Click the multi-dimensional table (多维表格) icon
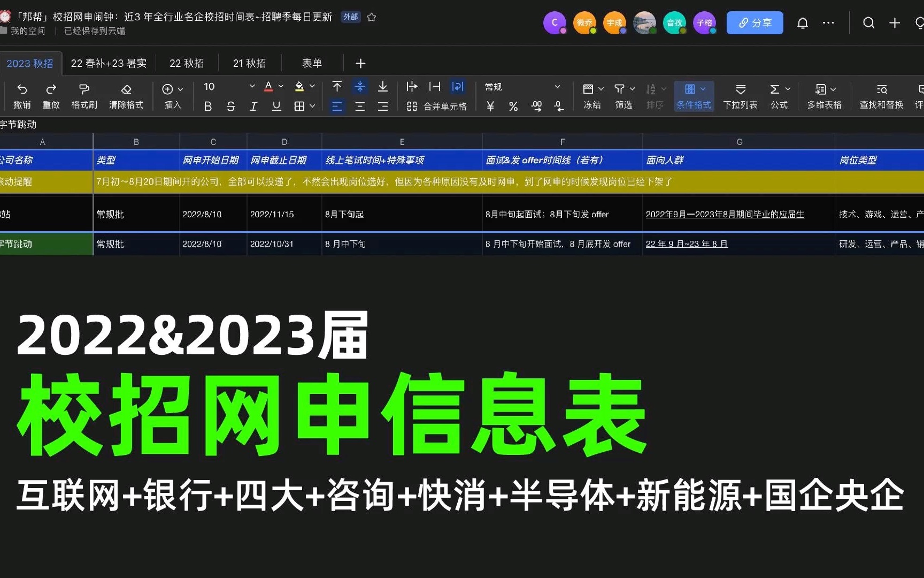Screen dimensions: 924x578 coord(820,89)
